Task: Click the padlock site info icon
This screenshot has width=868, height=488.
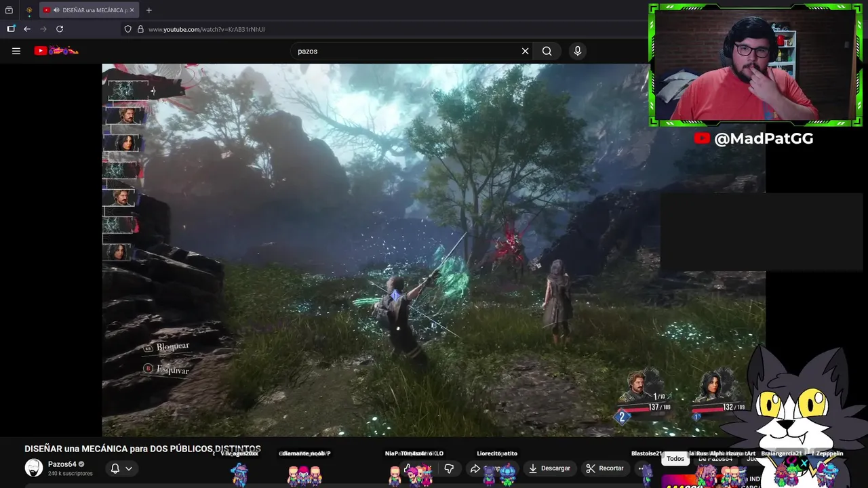Action: tap(140, 29)
